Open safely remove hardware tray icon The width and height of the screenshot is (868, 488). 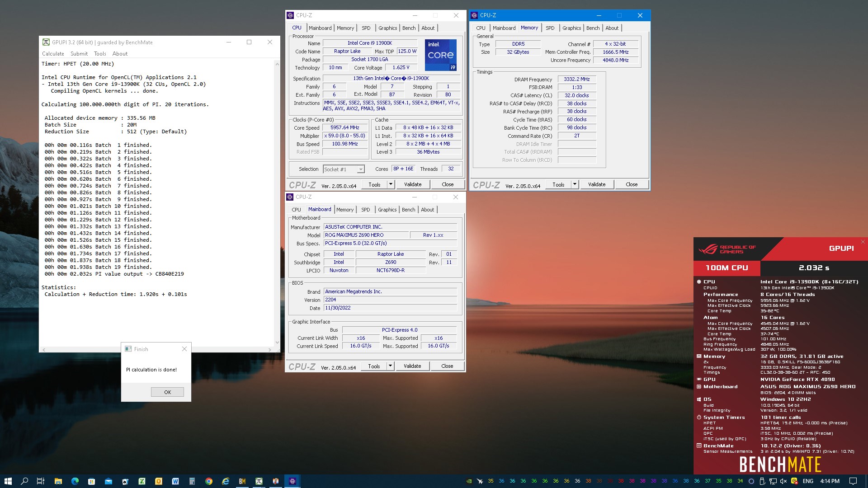(762, 481)
